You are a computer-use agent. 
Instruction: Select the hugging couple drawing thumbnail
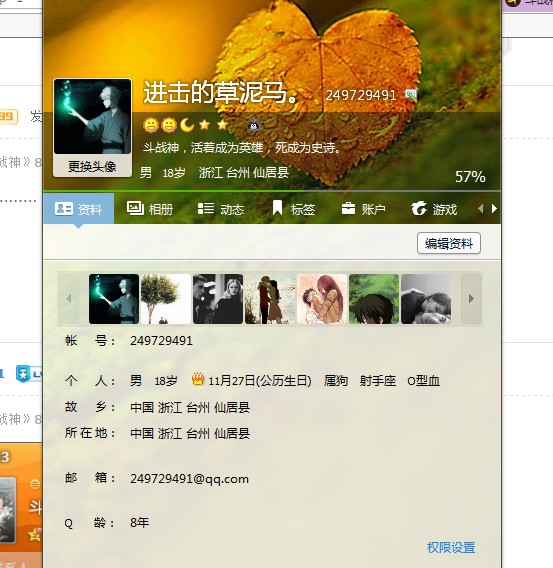pyautogui.click(x=270, y=299)
